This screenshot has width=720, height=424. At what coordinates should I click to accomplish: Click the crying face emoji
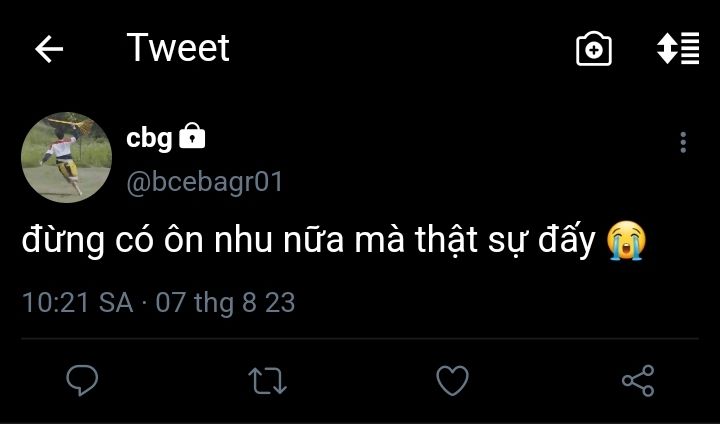point(626,241)
